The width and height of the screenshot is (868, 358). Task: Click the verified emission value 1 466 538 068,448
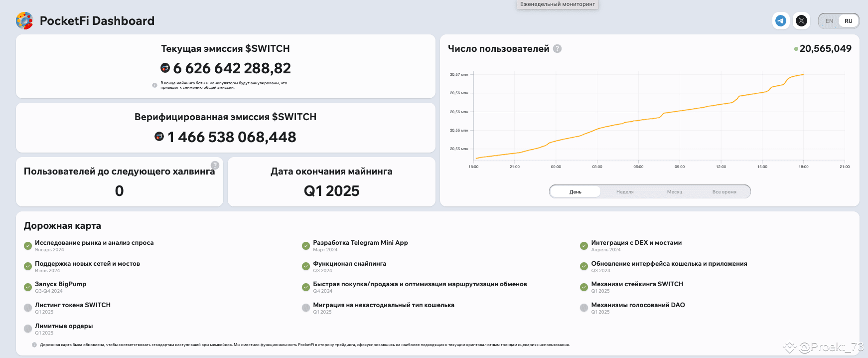[x=232, y=137]
